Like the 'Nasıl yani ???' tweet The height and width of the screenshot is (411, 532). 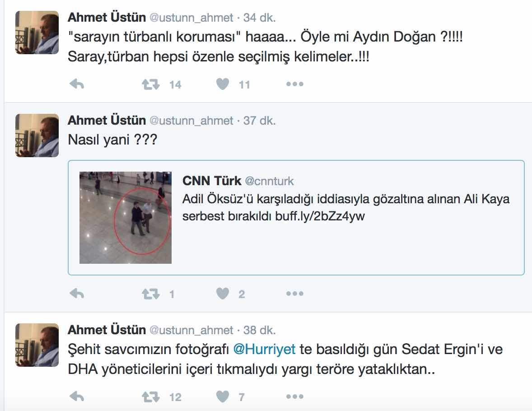coord(223,294)
